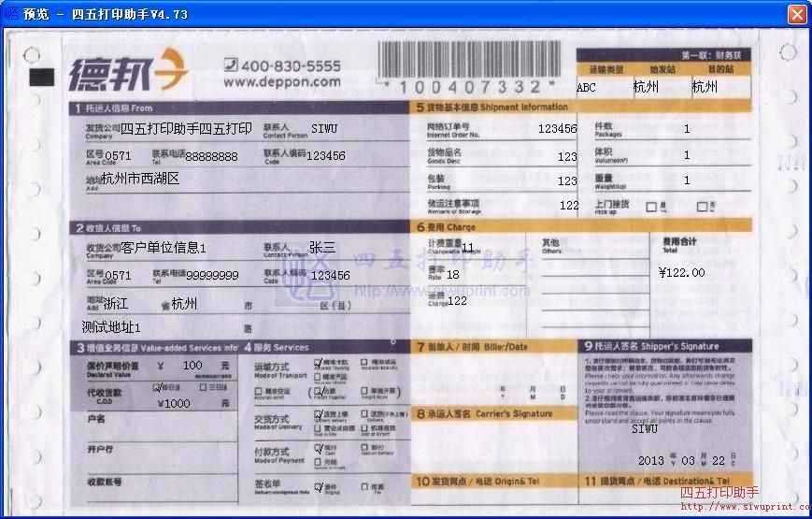Tick the first Pick up checkbox 是
812x519 pixels.
(x=651, y=207)
